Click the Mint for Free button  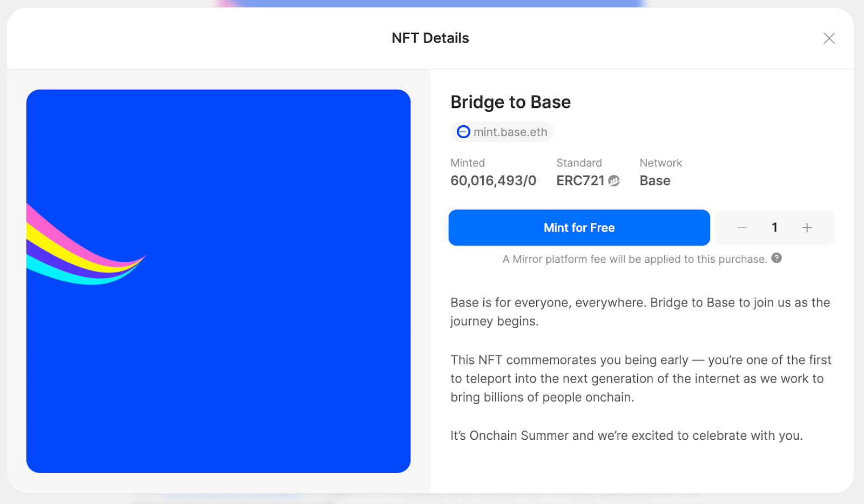pos(579,228)
